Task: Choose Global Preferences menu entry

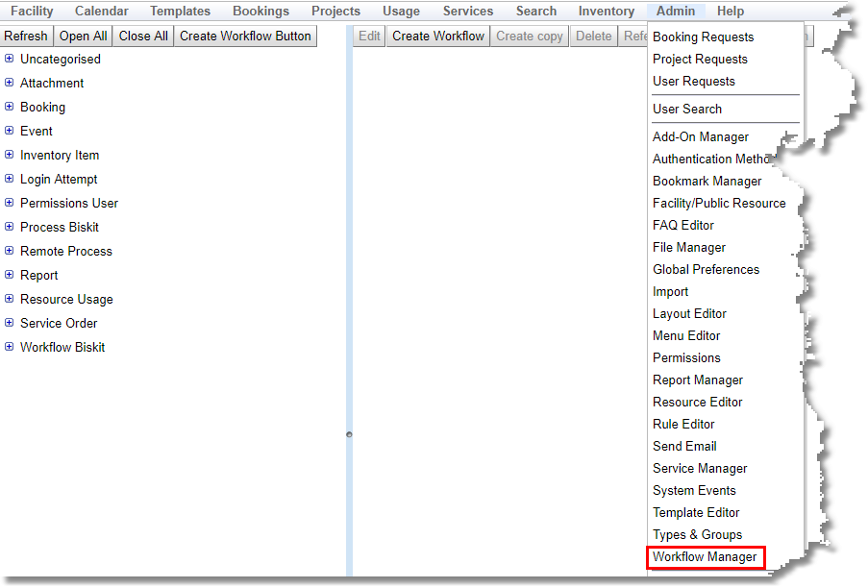Action: click(706, 270)
